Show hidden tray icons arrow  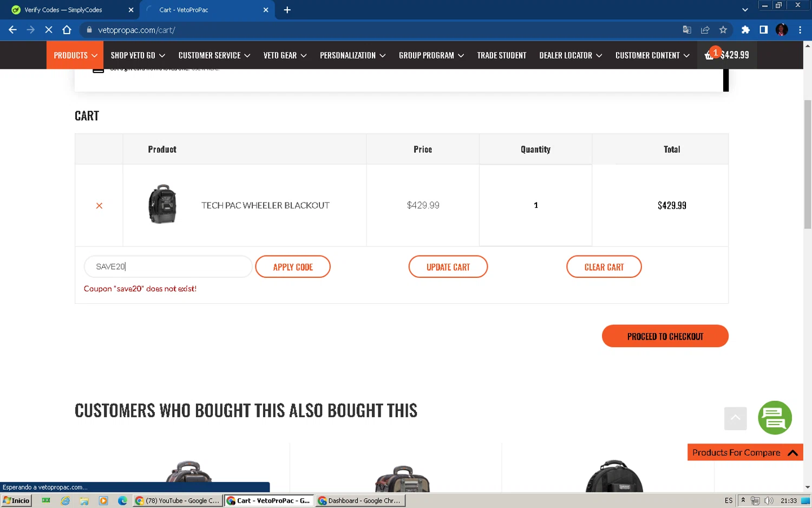click(743, 500)
